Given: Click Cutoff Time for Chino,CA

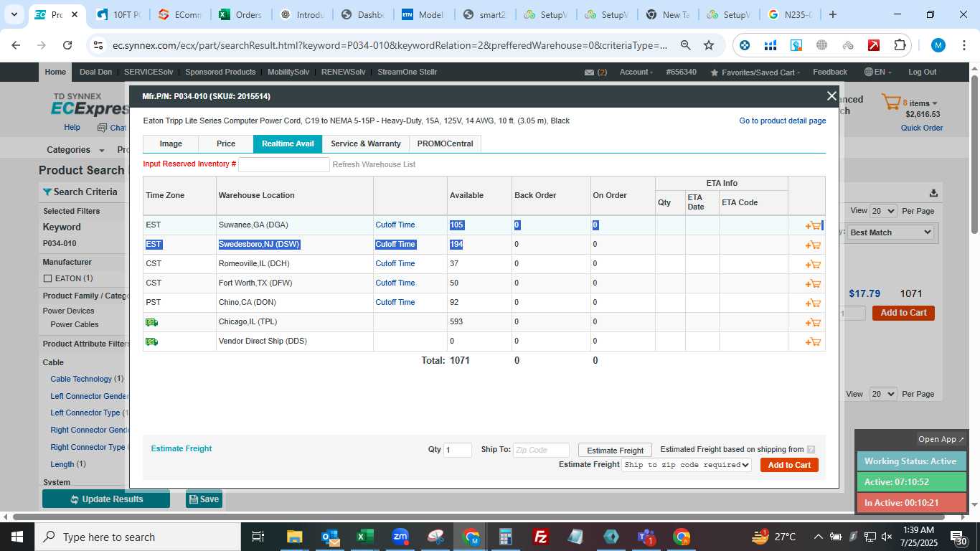Looking at the screenshot, I should point(395,303).
